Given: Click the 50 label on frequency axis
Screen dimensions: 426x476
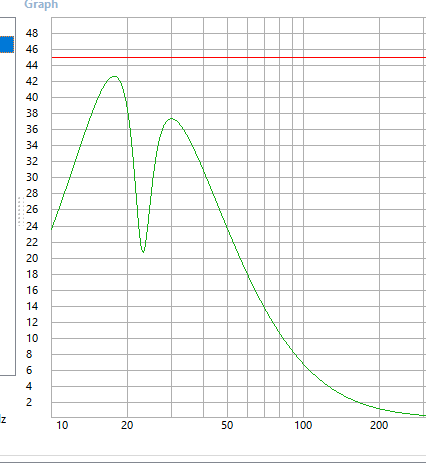Looking at the screenshot, I should (227, 425).
